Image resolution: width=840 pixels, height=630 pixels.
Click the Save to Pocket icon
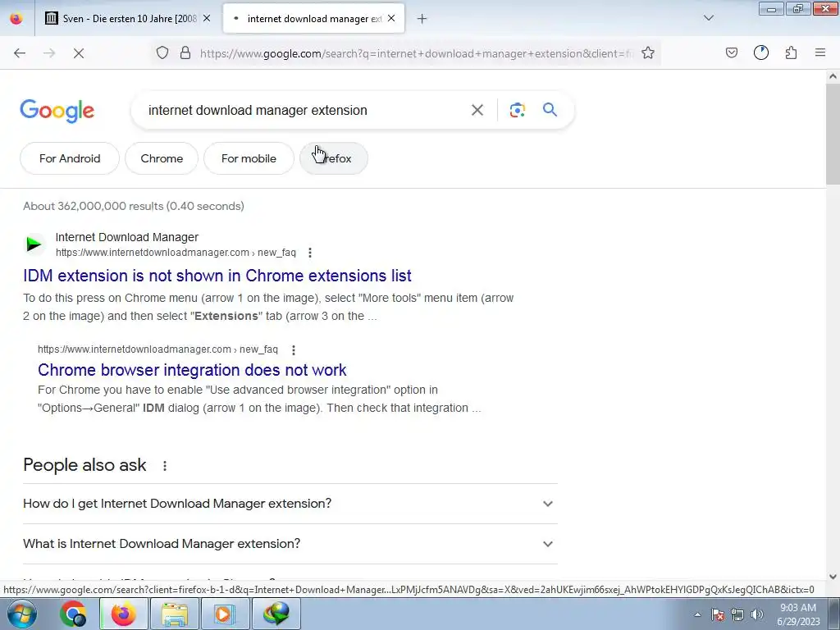click(x=731, y=52)
